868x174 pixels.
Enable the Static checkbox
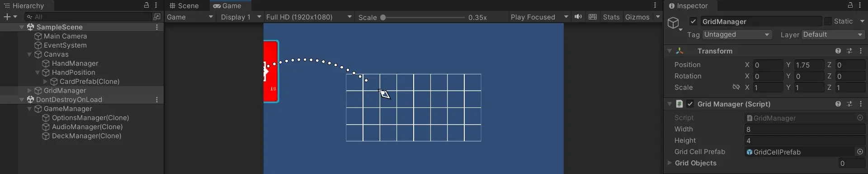tap(828, 21)
